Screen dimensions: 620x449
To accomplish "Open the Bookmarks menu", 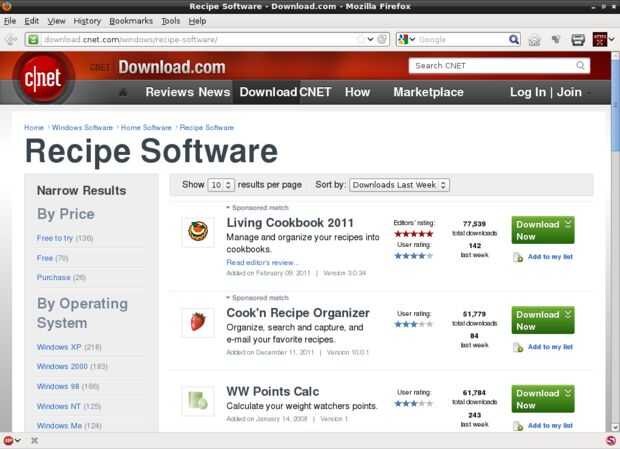I will [131, 21].
